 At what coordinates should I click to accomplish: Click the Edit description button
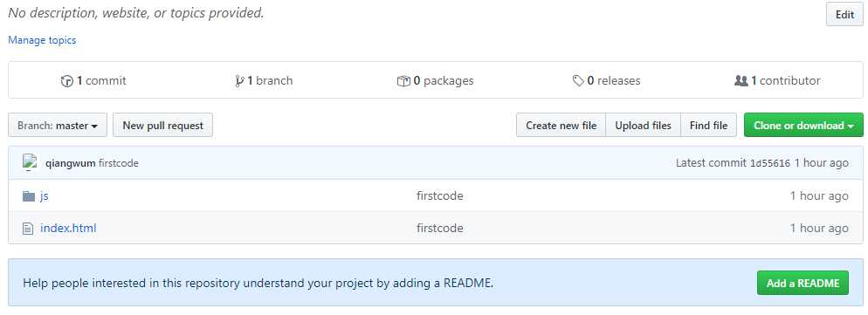(844, 15)
